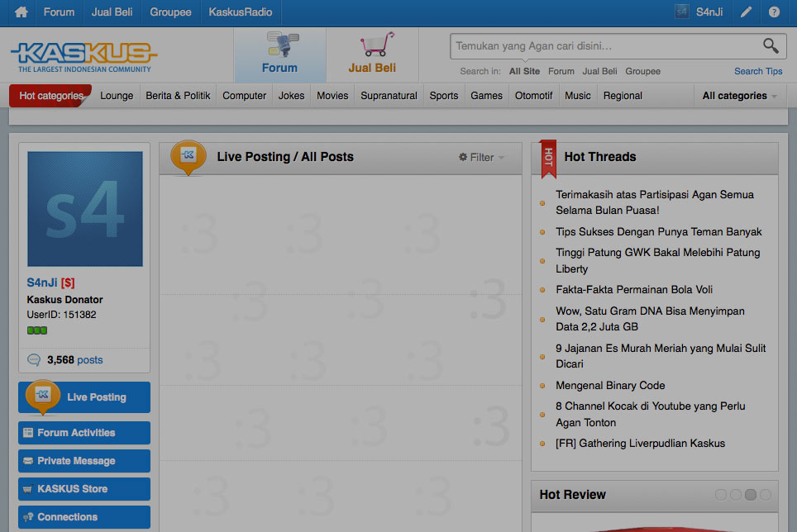Click the green reputation bar icons
This screenshot has width=797, height=532.
point(37,330)
